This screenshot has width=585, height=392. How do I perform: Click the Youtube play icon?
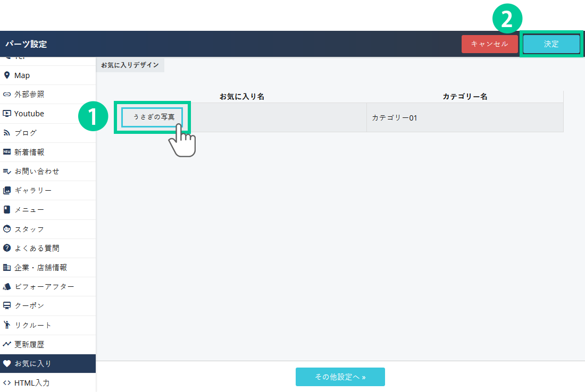(7, 114)
